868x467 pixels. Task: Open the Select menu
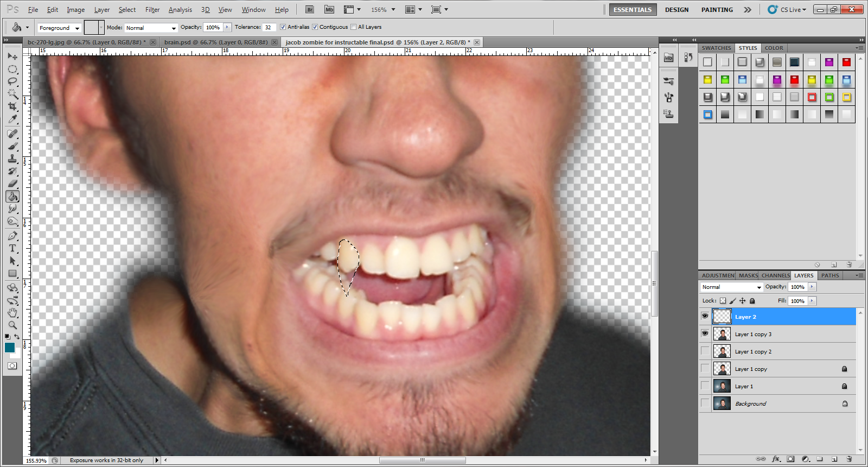pyautogui.click(x=127, y=10)
